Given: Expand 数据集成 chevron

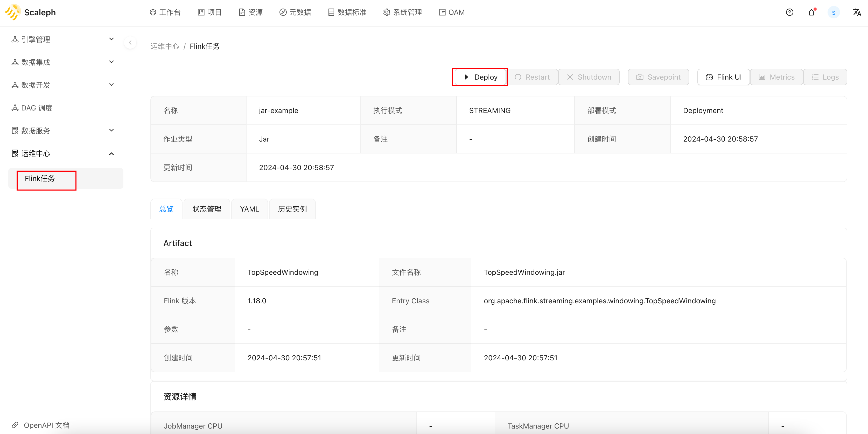Looking at the screenshot, I should pos(111,62).
